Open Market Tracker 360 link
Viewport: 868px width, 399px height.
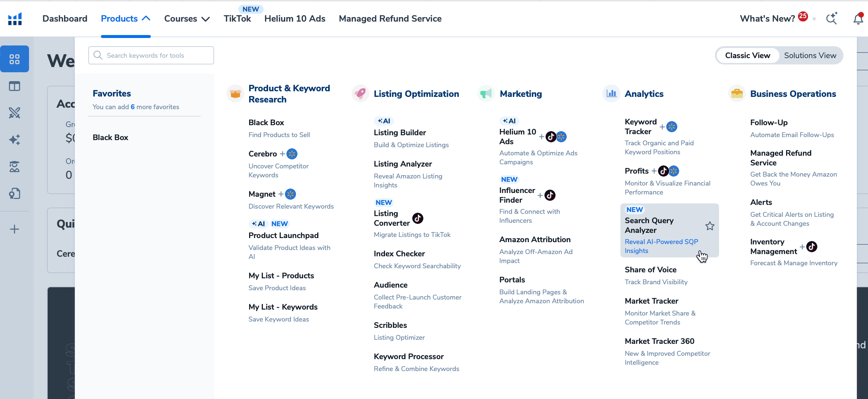click(x=659, y=341)
